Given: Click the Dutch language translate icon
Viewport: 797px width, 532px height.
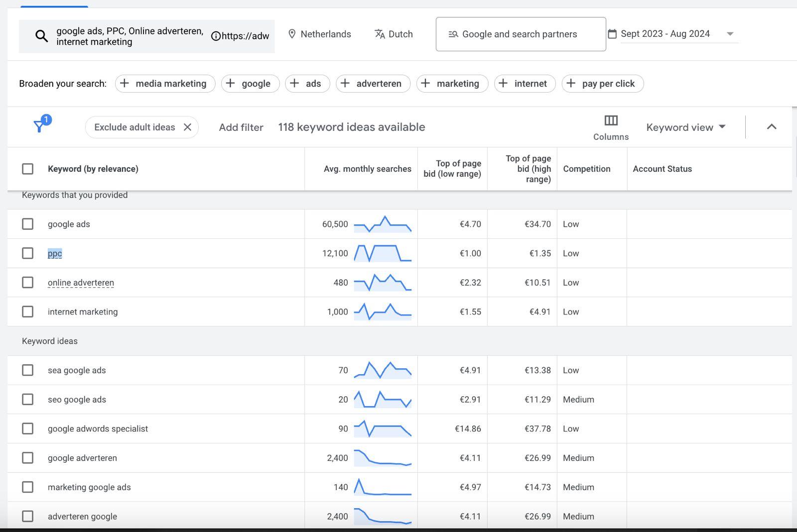Looking at the screenshot, I should [x=380, y=34].
